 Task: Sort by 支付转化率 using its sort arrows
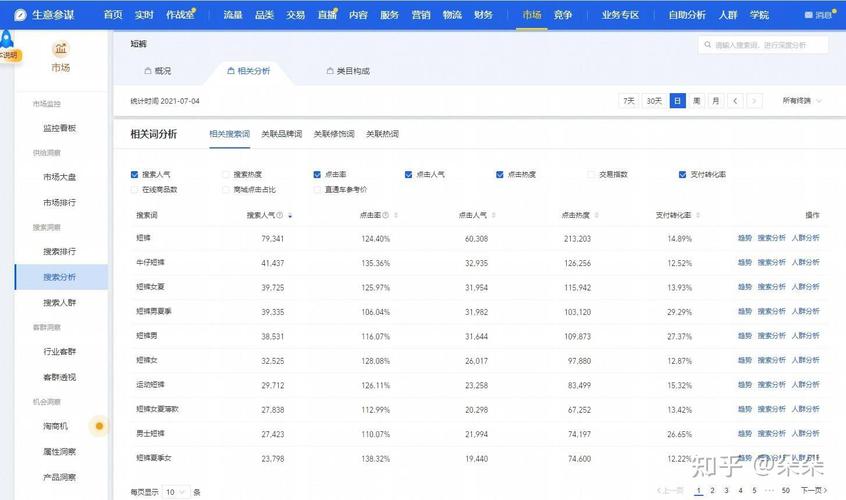(698, 215)
